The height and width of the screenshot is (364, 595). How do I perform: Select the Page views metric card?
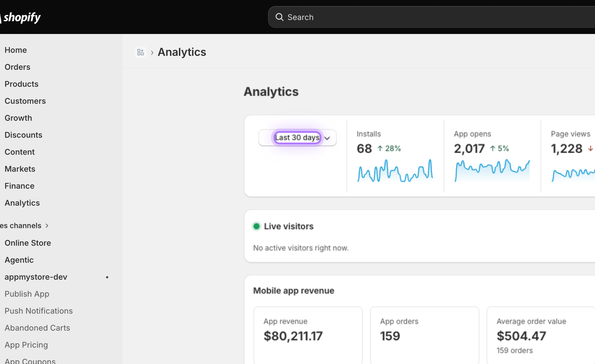pos(568,156)
